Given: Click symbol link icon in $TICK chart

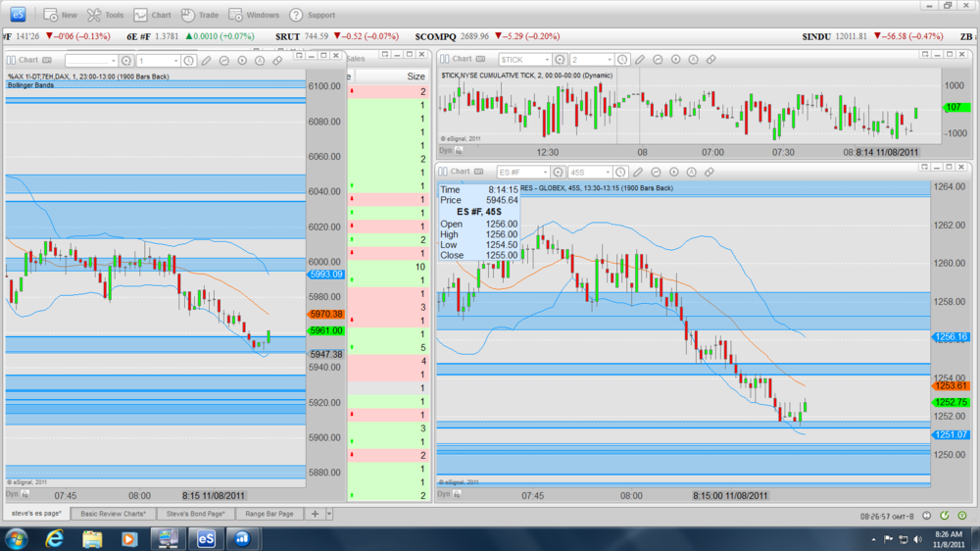Looking at the screenshot, I should [x=560, y=60].
